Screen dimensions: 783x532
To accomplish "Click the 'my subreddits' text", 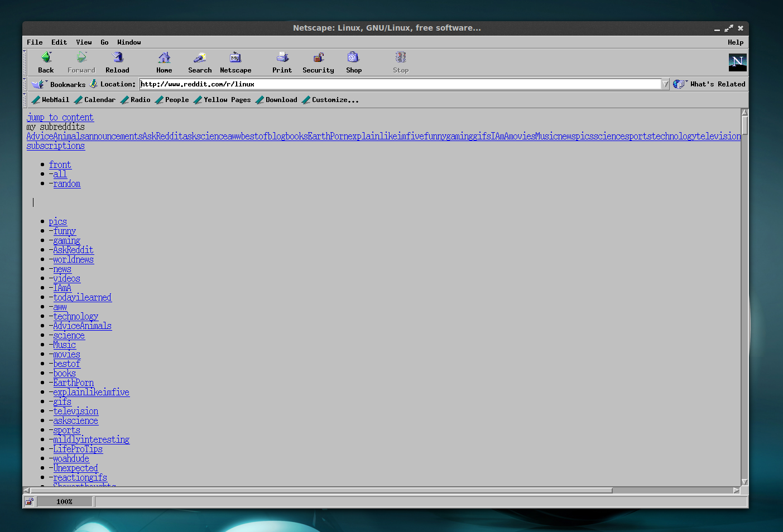I will click(x=56, y=127).
